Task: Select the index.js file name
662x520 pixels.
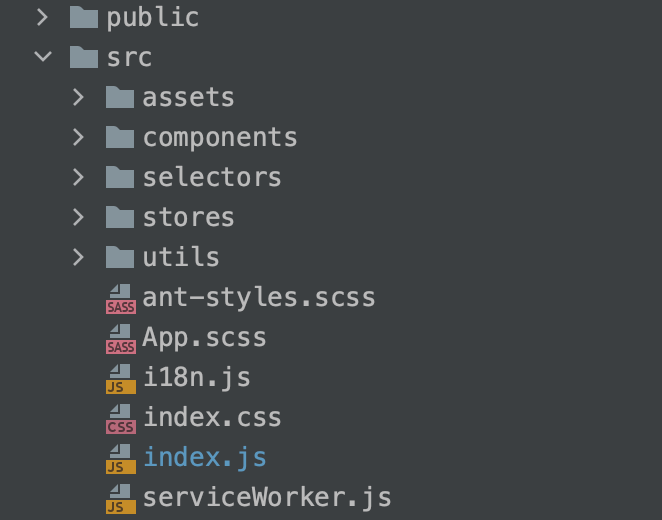Action: [x=205, y=458]
